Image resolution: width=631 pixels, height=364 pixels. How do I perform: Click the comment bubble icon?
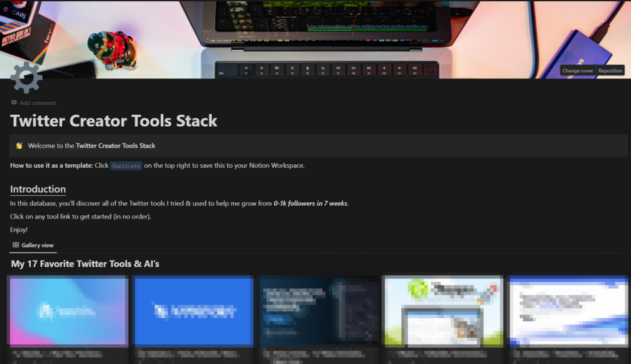point(14,102)
